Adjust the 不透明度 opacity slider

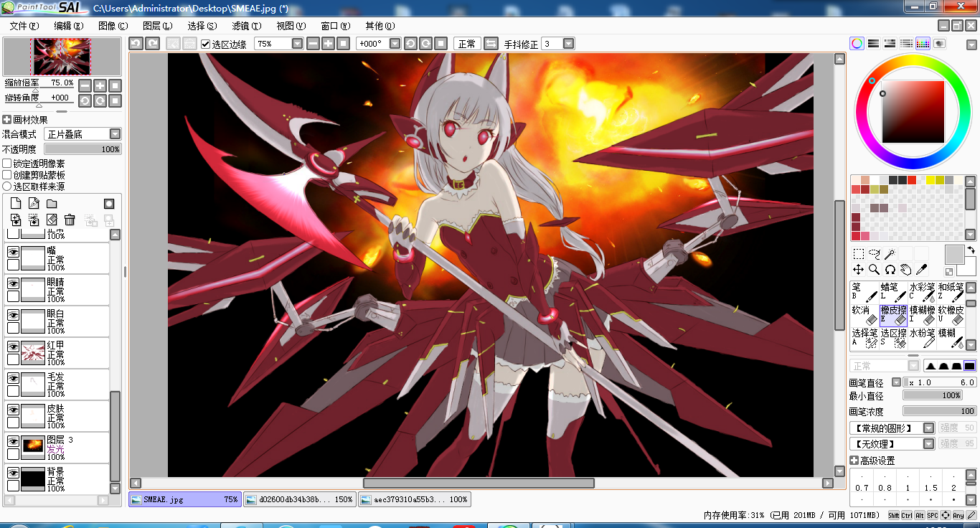coord(83,149)
